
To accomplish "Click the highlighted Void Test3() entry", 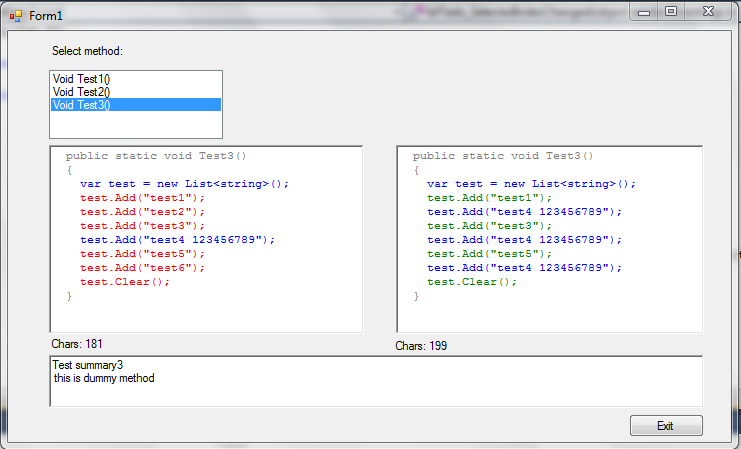I will [81, 104].
